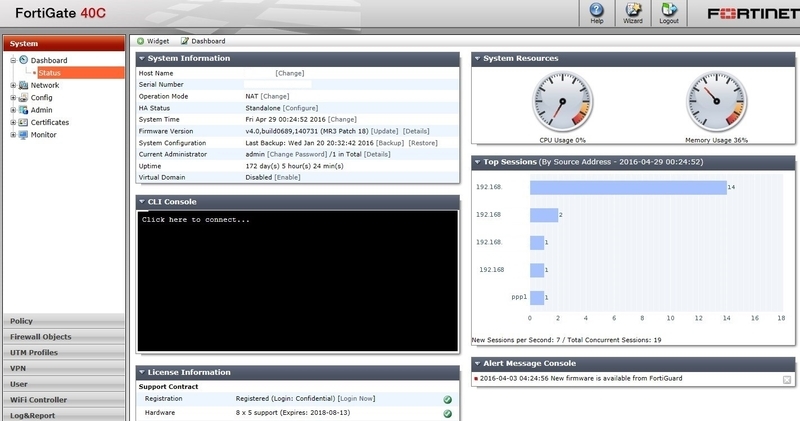Expand the Network tree node

(x=13, y=85)
